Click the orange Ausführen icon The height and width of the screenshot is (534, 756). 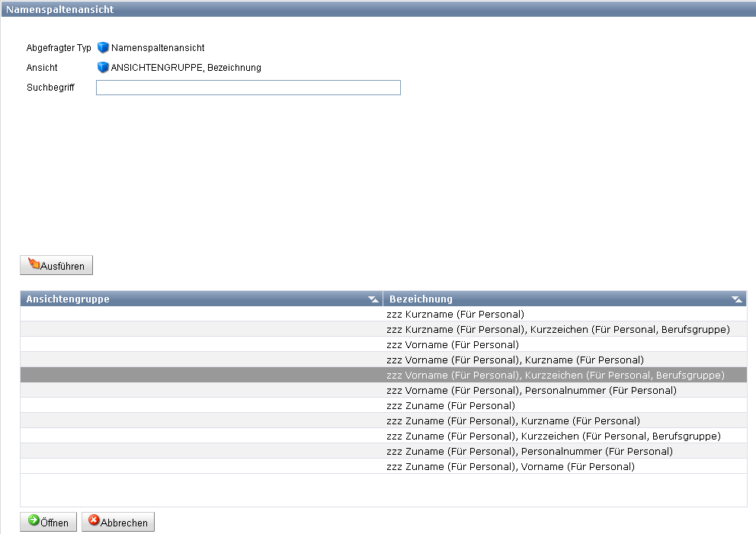point(34,265)
